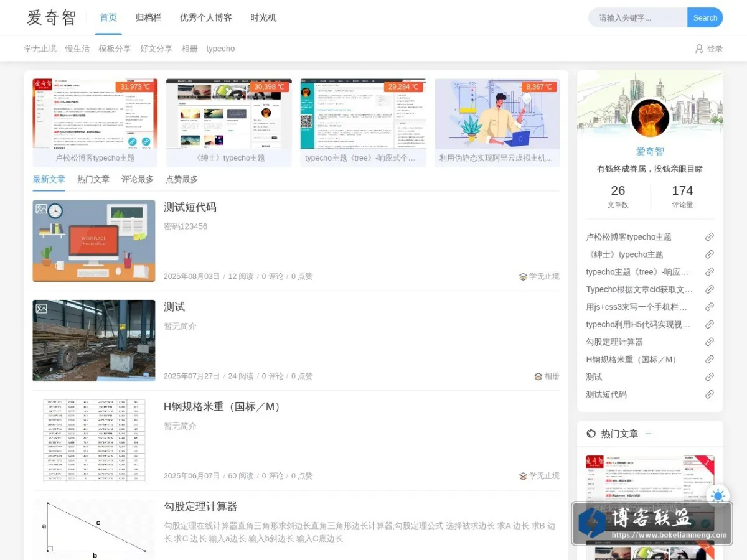Screen dimensions: 747x560
Task: Open 相册 category in sub-navigation
Action: [x=189, y=49]
